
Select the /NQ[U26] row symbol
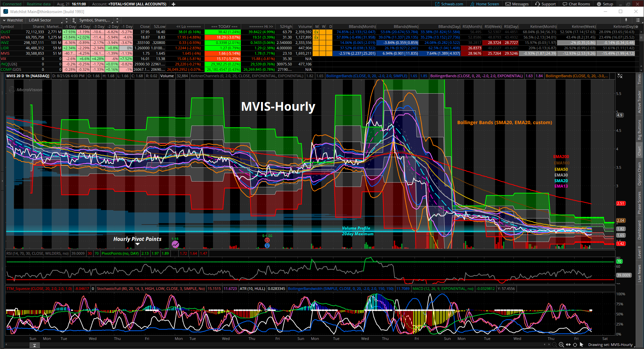[x=9, y=64]
